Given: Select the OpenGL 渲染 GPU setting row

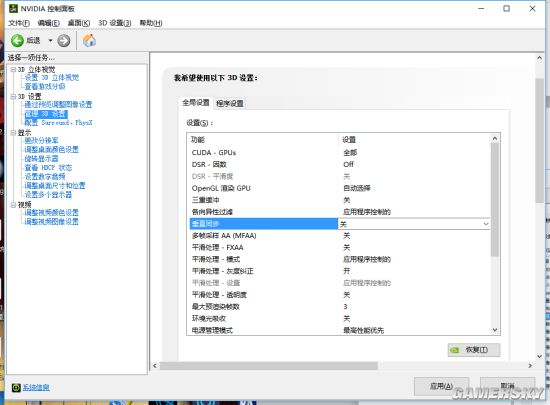Looking at the screenshot, I should [x=340, y=188].
